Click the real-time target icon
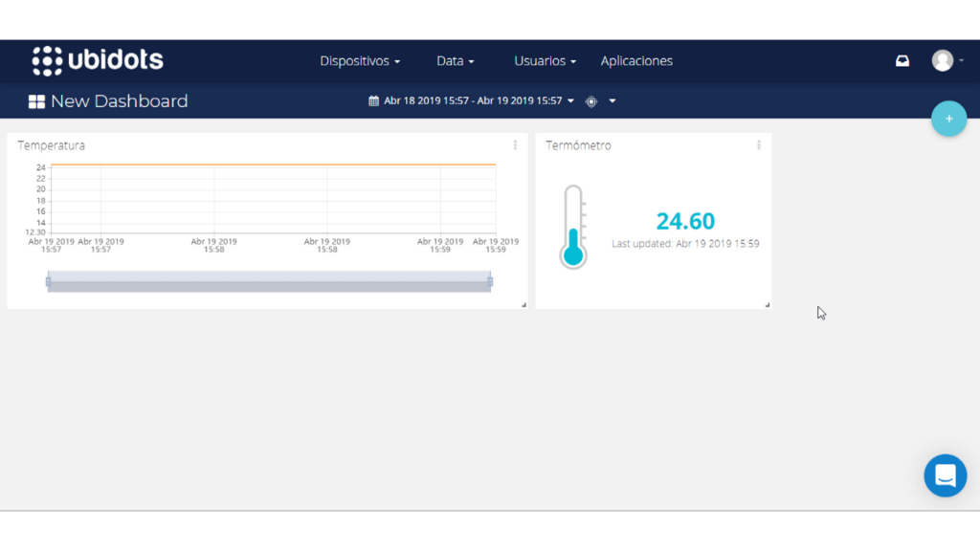The image size is (980, 551). click(x=591, y=101)
